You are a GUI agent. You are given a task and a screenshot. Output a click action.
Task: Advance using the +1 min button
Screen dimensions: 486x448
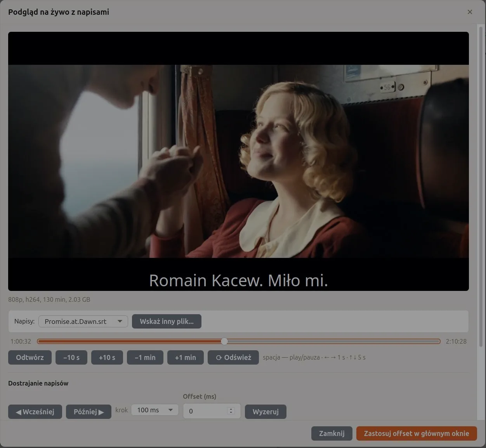click(186, 357)
